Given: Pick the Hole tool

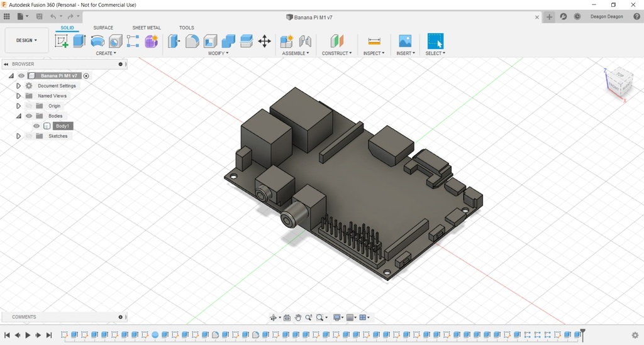Looking at the screenshot, I should tap(116, 41).
